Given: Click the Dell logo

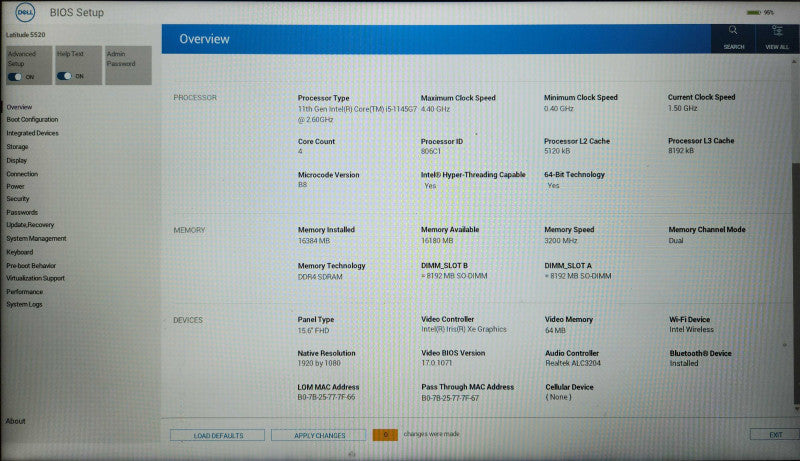Looking at the screenshot, I should tap(25, 12).
